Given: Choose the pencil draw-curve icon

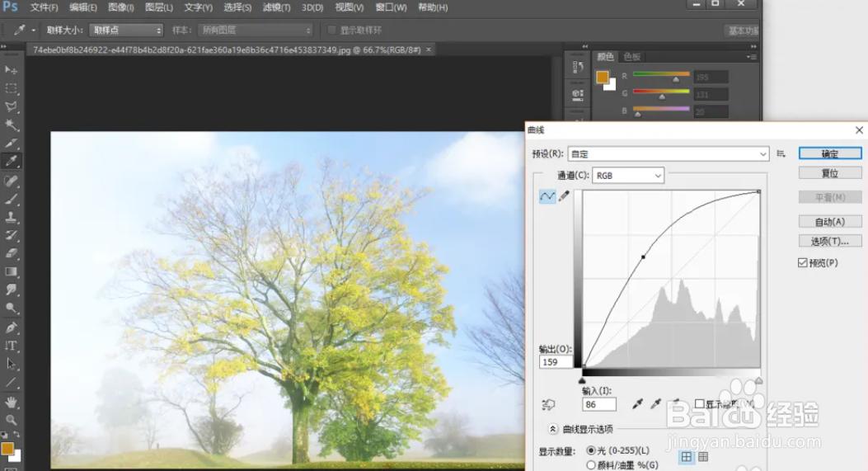Looking at the screenshot, I should (564, 196).
